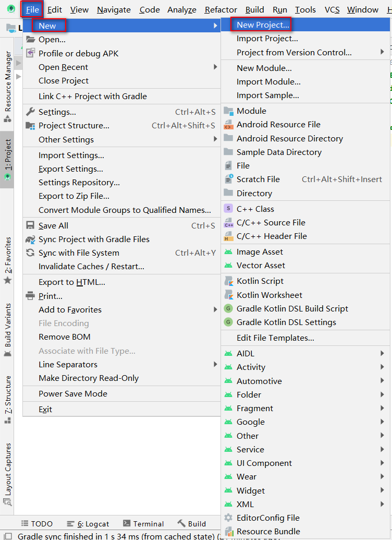The width and height of the screenshot is (392, 540).
Task: Expand the Open Recent submenu
Action: pos(63,67)
